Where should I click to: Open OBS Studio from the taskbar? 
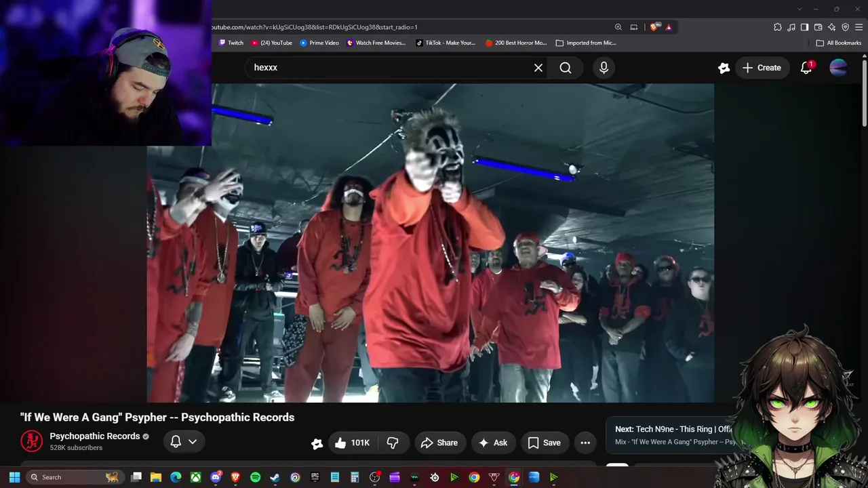pyautogui.click(x=374, y=477)
